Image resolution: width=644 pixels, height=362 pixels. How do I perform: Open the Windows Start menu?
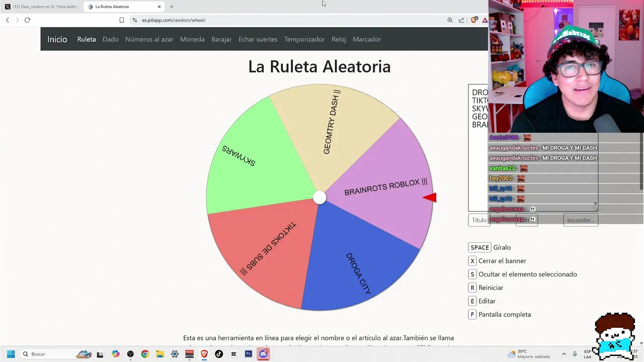tap(11, 354)
